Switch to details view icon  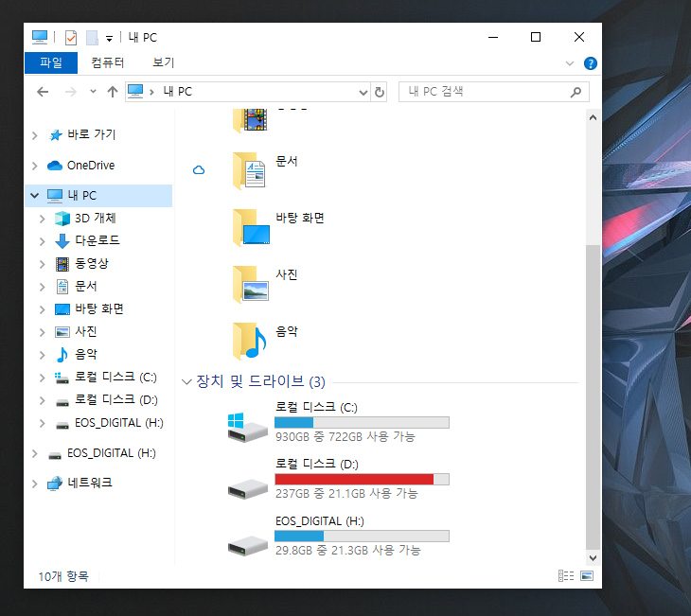(x=566, y=576)
